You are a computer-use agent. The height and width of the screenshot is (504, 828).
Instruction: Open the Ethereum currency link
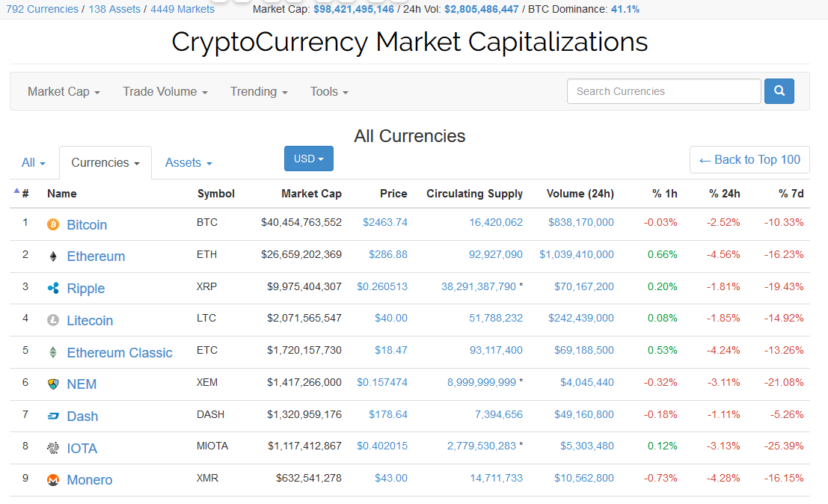[96, 256]
